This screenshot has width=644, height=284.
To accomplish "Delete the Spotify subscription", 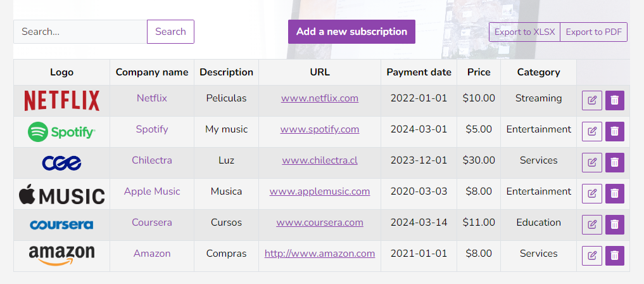I will [614, 131].
